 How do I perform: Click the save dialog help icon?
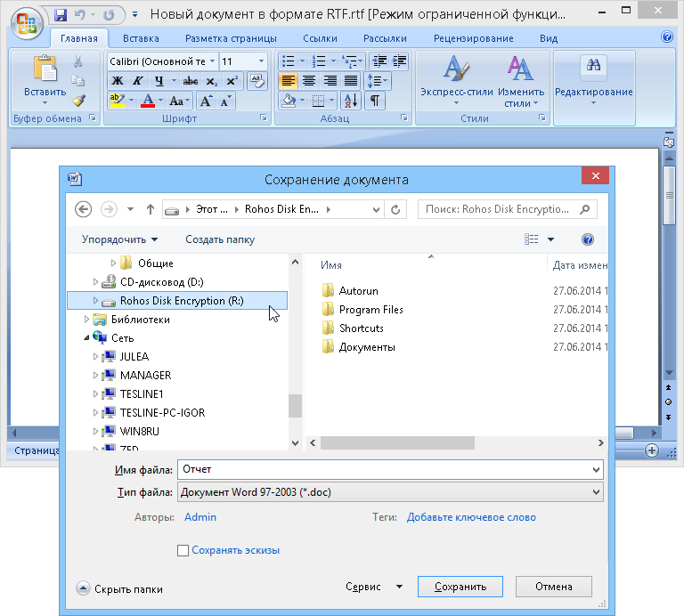(x=588, y=239)
